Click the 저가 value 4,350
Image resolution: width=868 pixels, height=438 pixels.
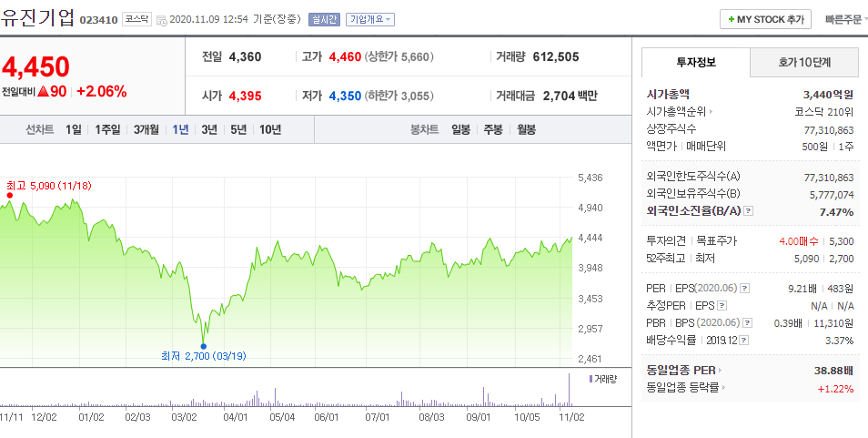345,96
